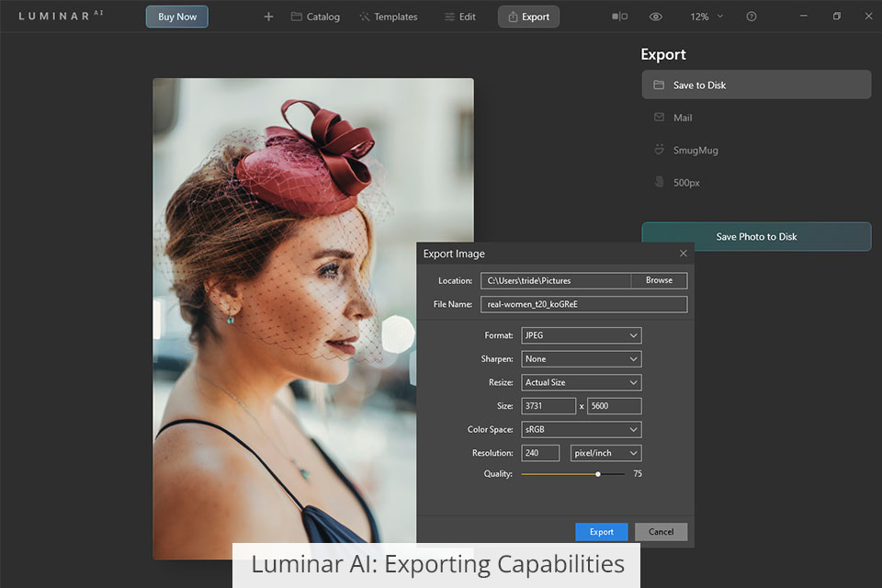The image size is (882, 588).
Task: Click the Quality slider handle
Action: point(598,474)
